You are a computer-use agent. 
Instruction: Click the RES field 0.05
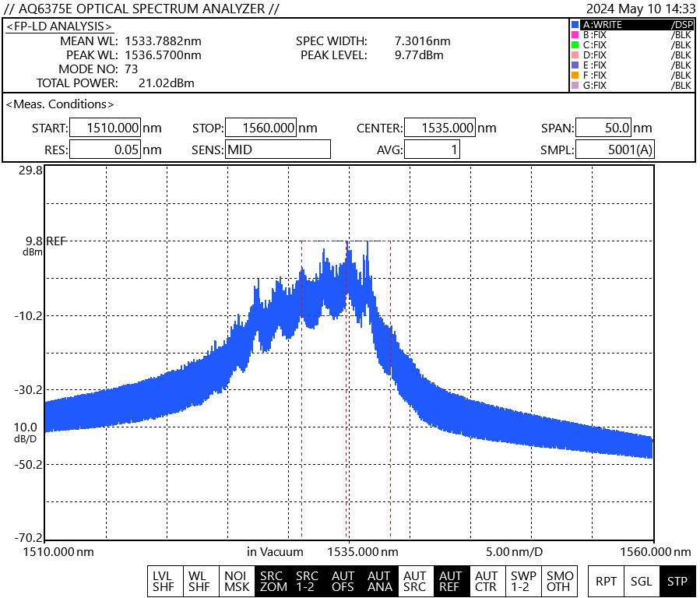pyautogui.click(x=105, y=149)
